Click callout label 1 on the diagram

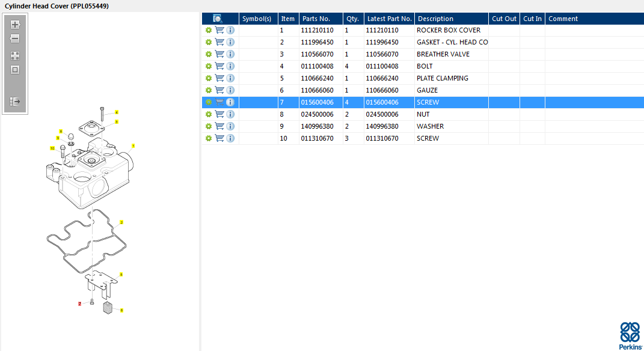133,145
